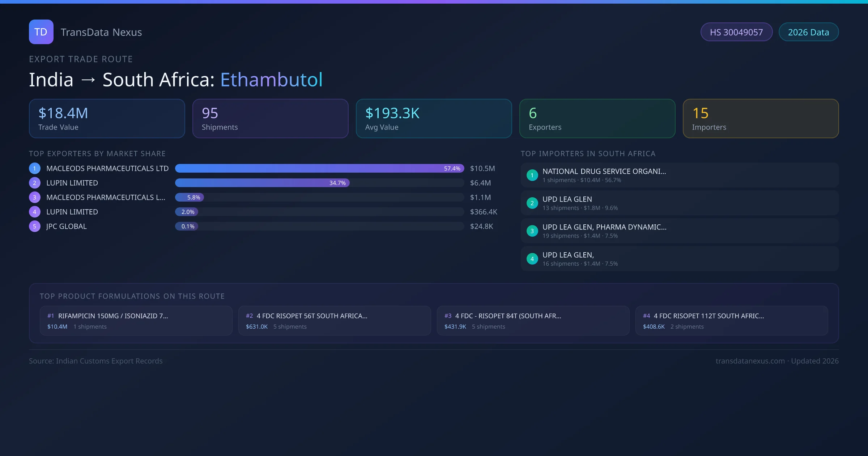868x456 pixels.
Task: Click rank 1 badge for Macleods Pharmaceuticals Ltd
Action: point(35,168)
